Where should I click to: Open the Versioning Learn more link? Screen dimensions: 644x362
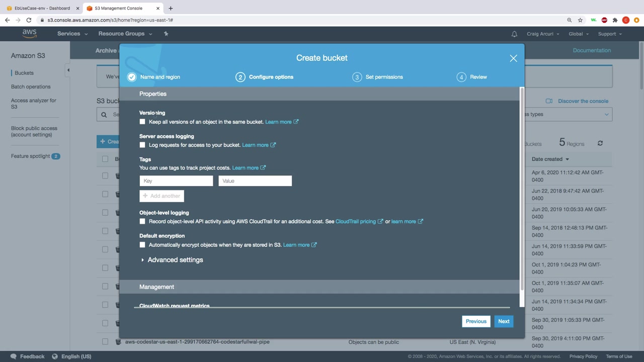[x=282, y=122]
